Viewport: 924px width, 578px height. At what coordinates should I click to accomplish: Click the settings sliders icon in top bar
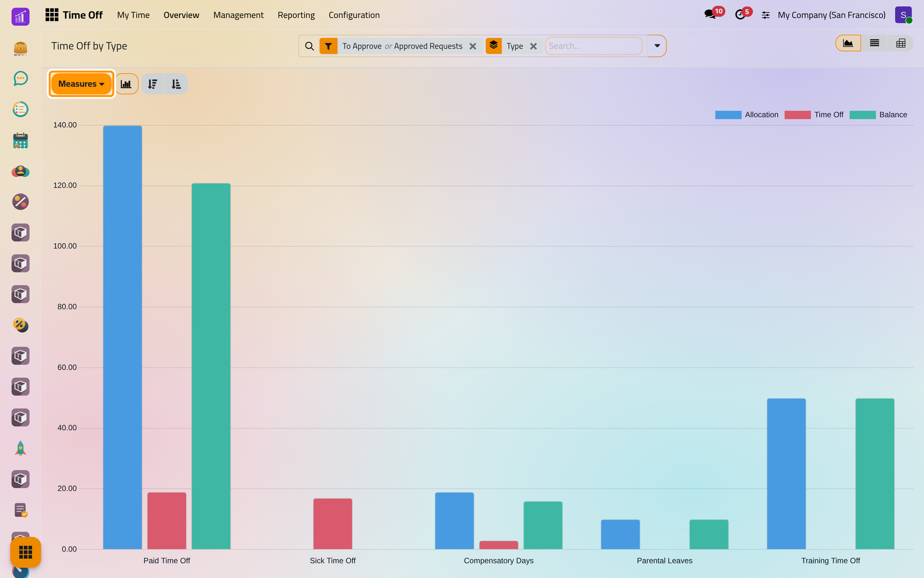pos(766,15)
